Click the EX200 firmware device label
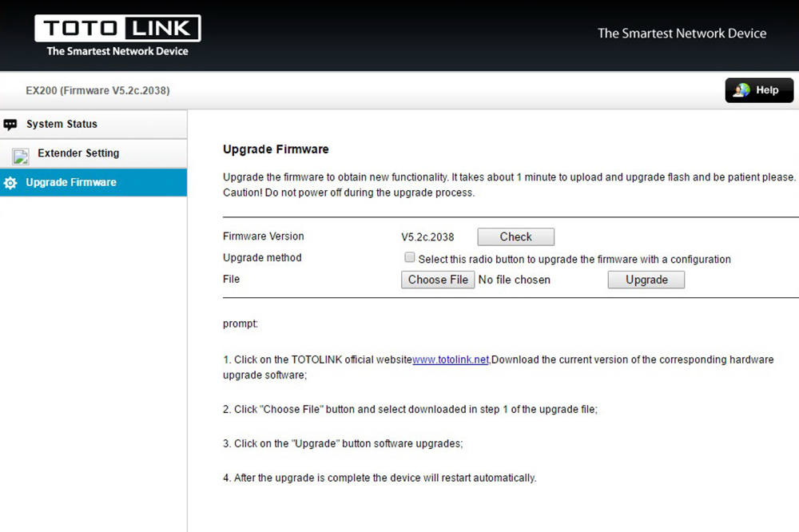The image size is (799, 532). click(x=97, y=91)
